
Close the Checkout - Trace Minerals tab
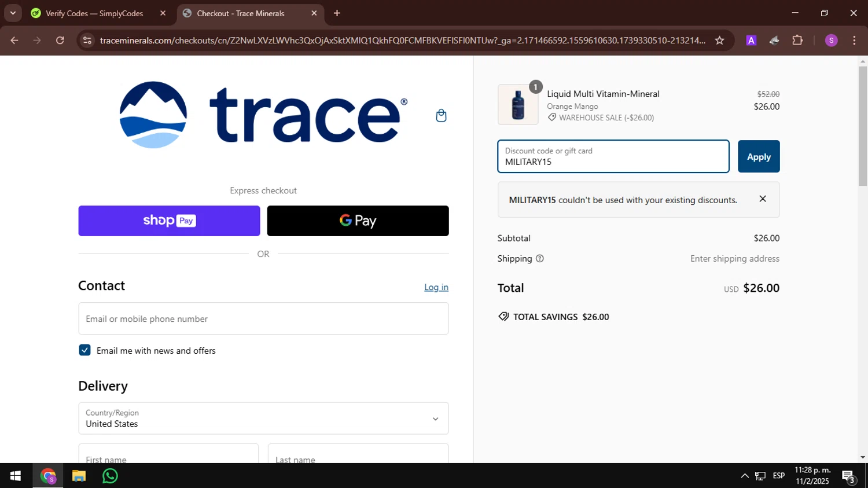tap(314, 13)
